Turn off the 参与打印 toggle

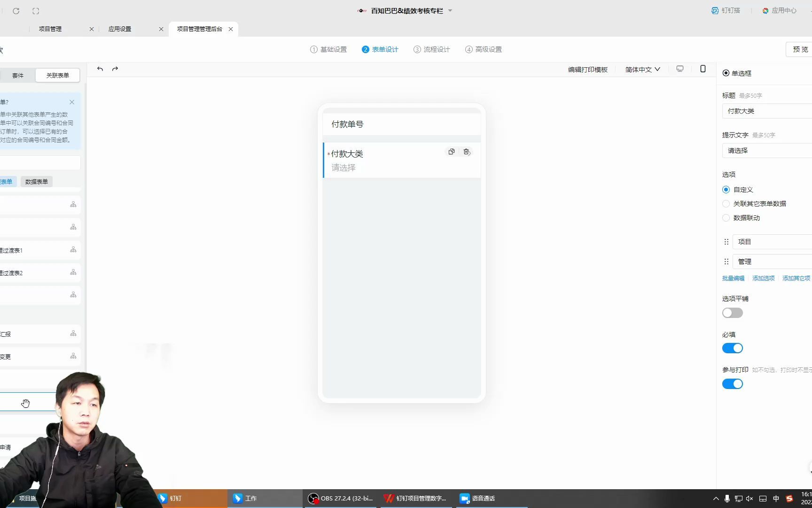point(732,384)
